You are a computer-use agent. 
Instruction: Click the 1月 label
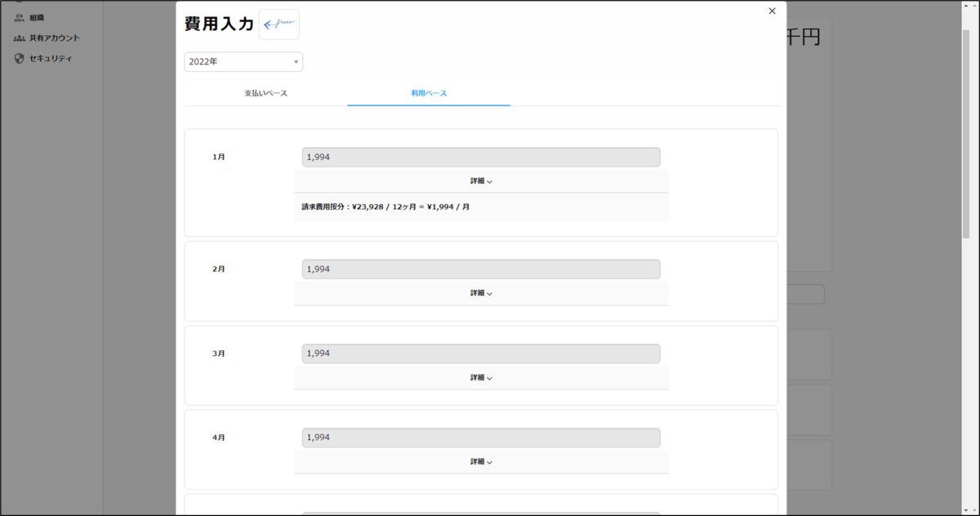(x=218, y=157)
